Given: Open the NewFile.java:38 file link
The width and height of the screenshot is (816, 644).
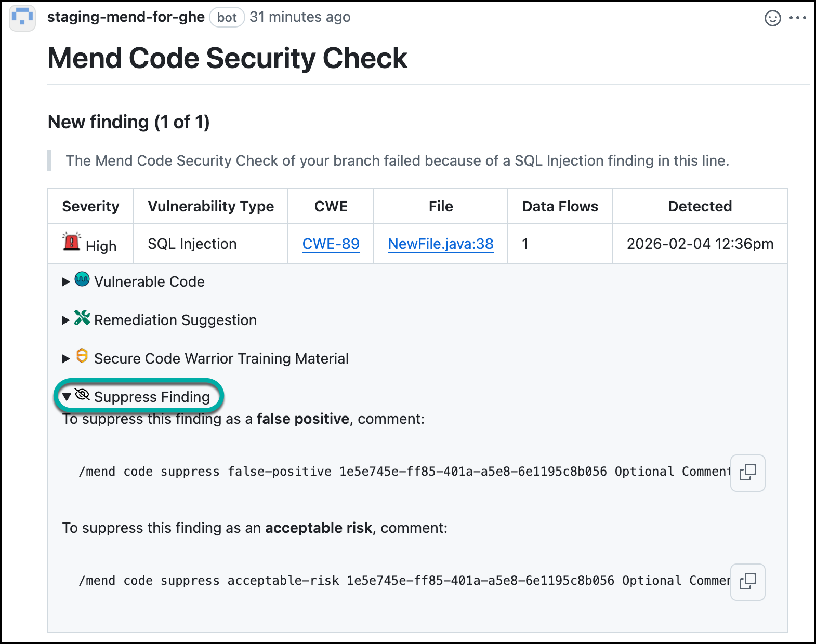Looking at the screenshot, I should tap(441, 244).
